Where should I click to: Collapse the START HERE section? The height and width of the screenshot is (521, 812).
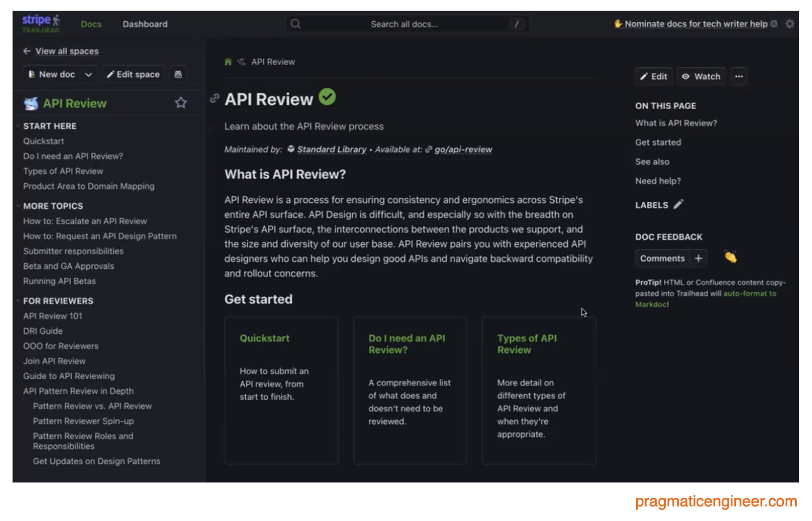click(18, 126)
